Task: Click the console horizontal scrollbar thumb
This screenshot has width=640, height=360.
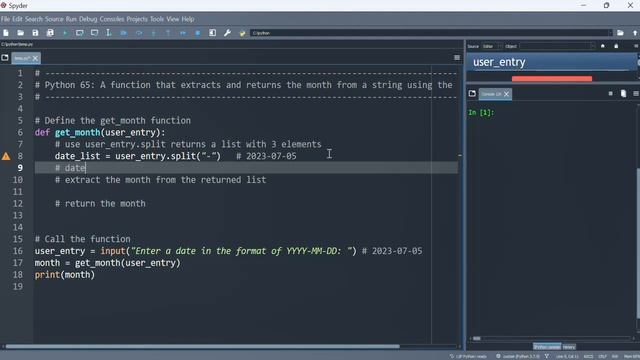Action: point(477,338)
